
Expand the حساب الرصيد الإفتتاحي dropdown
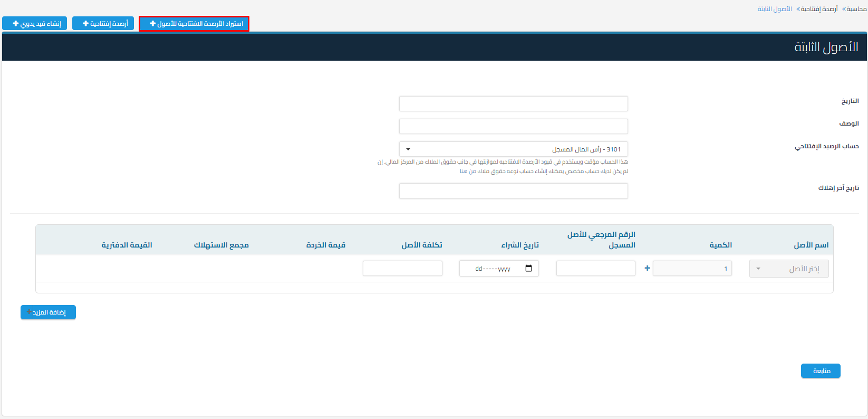513,149
